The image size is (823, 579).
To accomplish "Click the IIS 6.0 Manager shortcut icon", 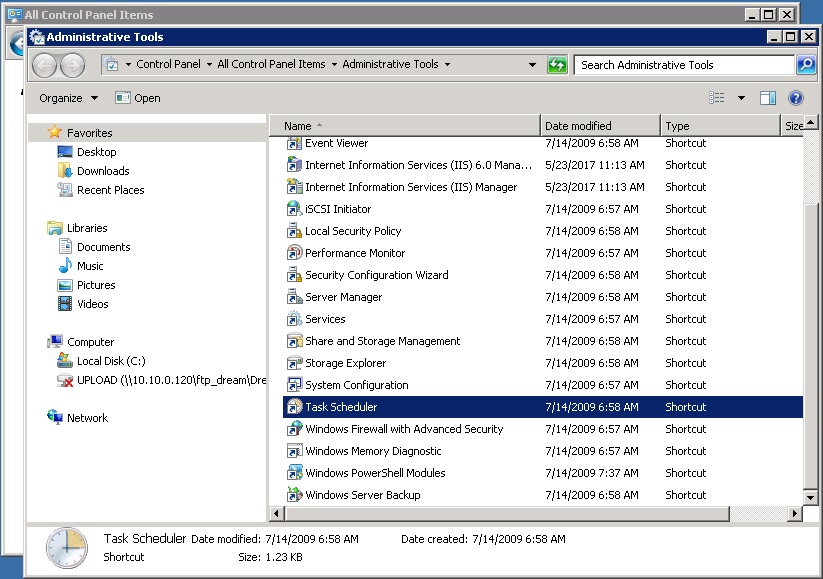I will pos(294,165).
